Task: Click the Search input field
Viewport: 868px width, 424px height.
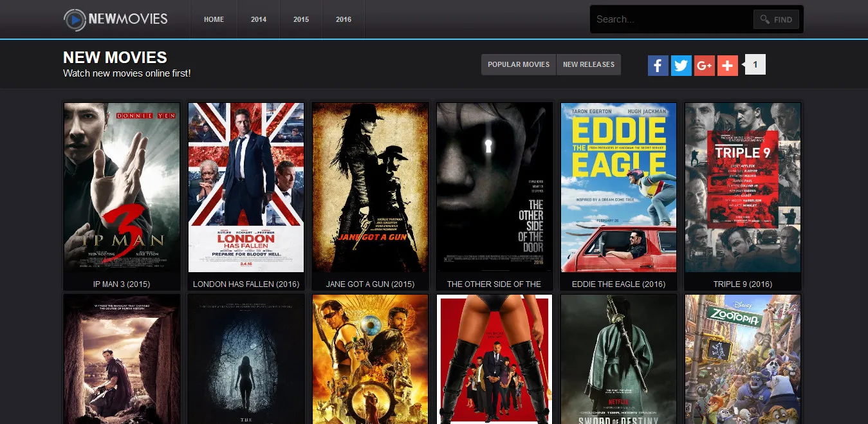Action: click(x=669, y=19)
